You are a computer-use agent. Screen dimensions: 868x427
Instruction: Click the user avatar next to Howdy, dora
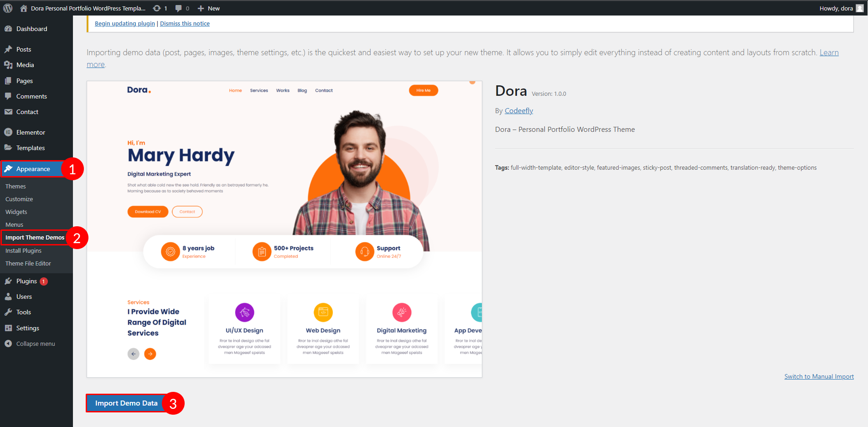[859, 8]
